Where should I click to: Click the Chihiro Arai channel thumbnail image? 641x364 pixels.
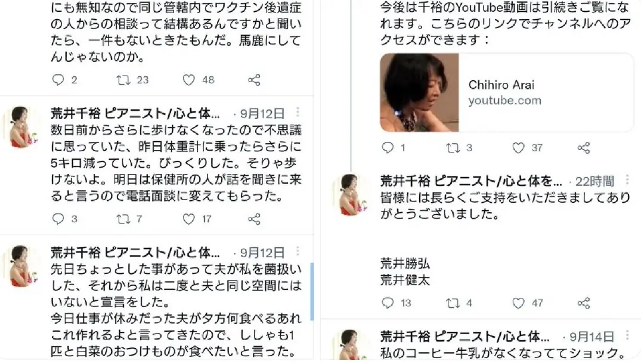point(419,92)
